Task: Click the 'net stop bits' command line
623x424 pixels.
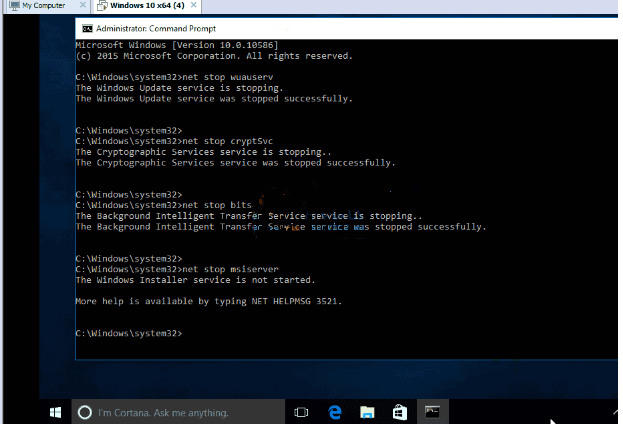Action: 164,205
